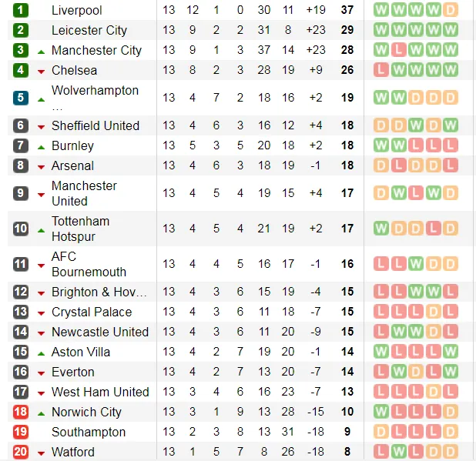Select the Sheffield United team name

tap(96, 125)
